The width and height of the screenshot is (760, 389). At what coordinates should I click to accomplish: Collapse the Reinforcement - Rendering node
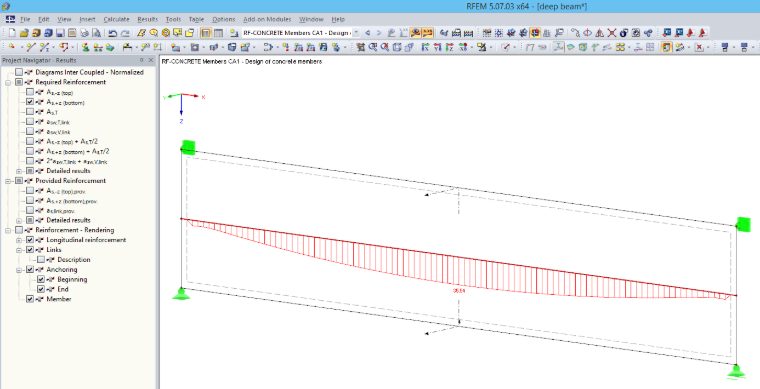8,230
